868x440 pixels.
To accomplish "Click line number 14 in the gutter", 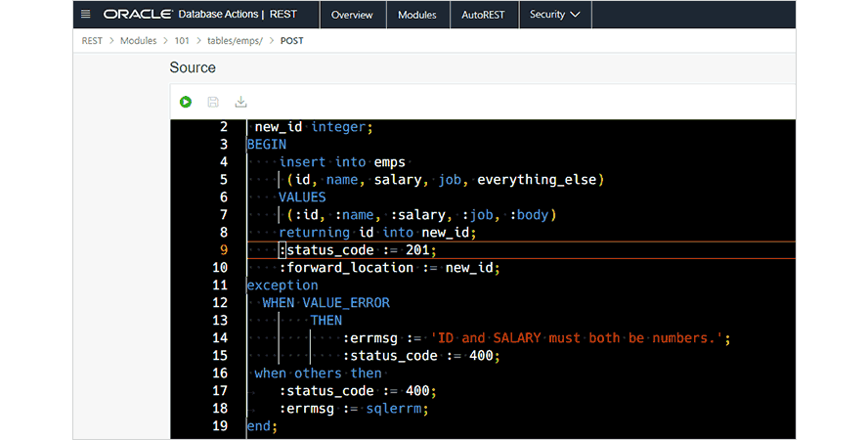I will [219, 338].
